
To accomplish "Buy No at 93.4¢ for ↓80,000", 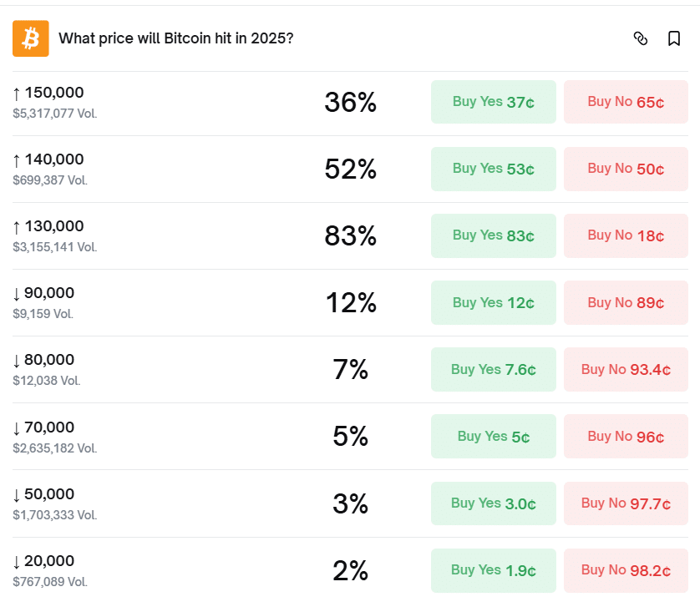I will [x=626, y=369].
